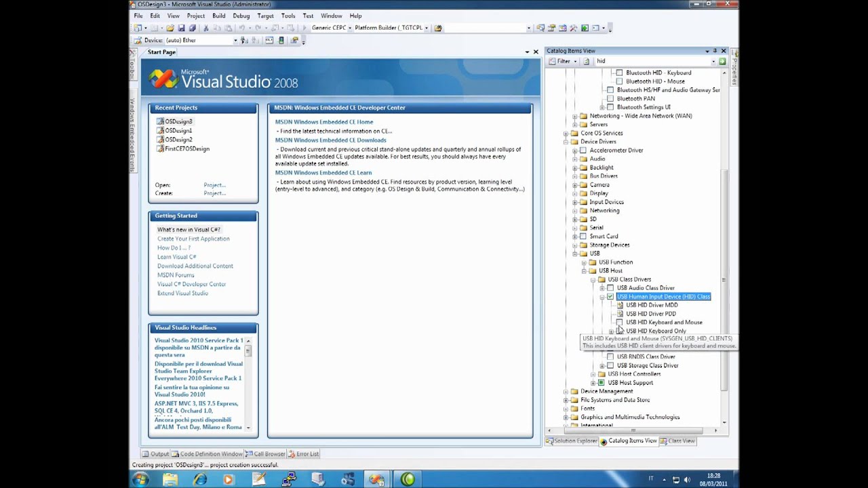868x488 pixels.
Task: Check the USB Audio Class Driver checkbox
Action: point(610,288)
